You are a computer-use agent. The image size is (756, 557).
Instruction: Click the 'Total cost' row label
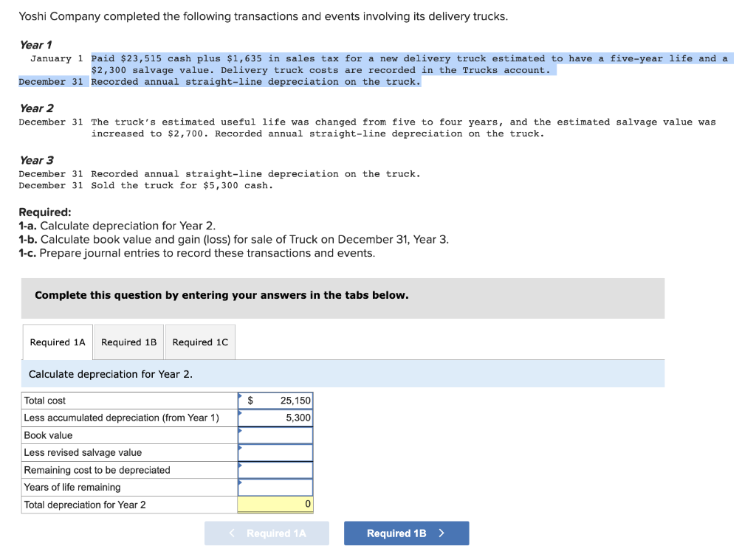coord(45,401)
